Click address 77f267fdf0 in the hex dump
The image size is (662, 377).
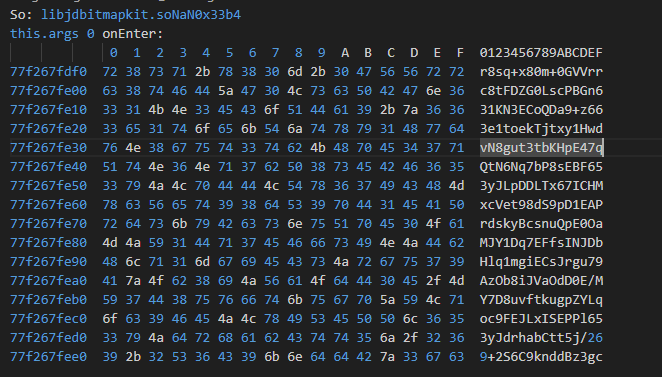pyautogui.click(x=49, y=72)
